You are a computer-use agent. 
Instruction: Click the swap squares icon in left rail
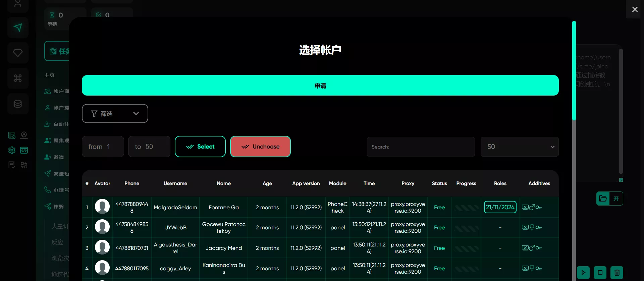24,165
